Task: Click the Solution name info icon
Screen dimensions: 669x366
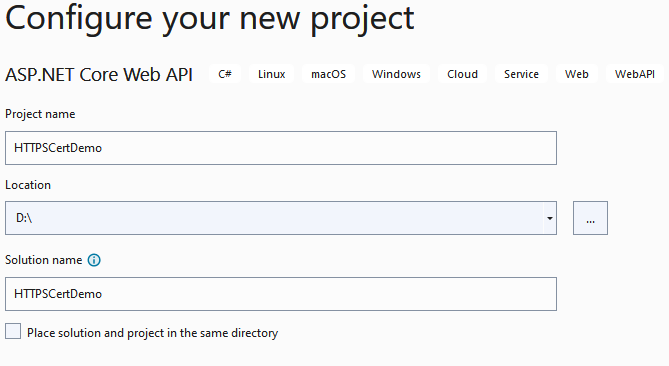Action: point(94,260)
